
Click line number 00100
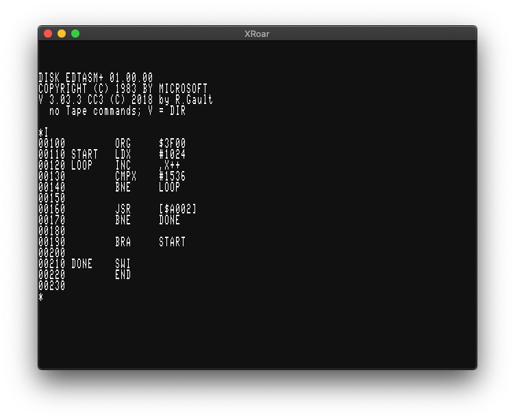click(51, 144)
